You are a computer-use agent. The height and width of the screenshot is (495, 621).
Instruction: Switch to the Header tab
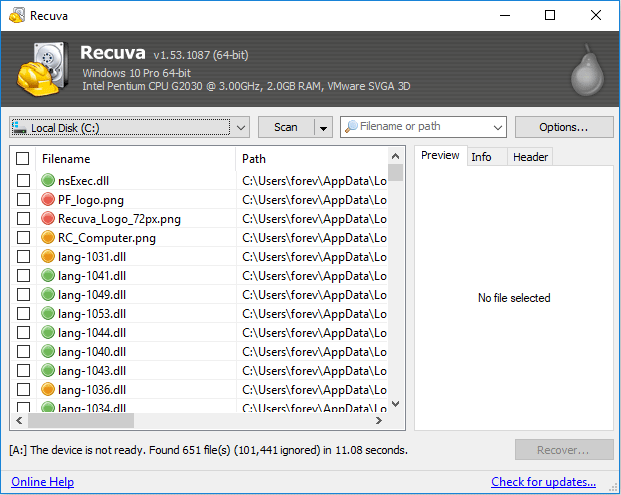point(530,157)
